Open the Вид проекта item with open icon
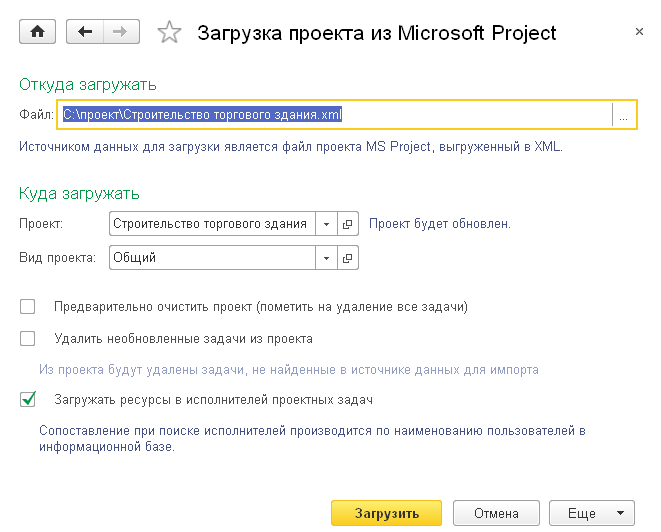This screenshot has height=532, width=661. tap(348, 258)
